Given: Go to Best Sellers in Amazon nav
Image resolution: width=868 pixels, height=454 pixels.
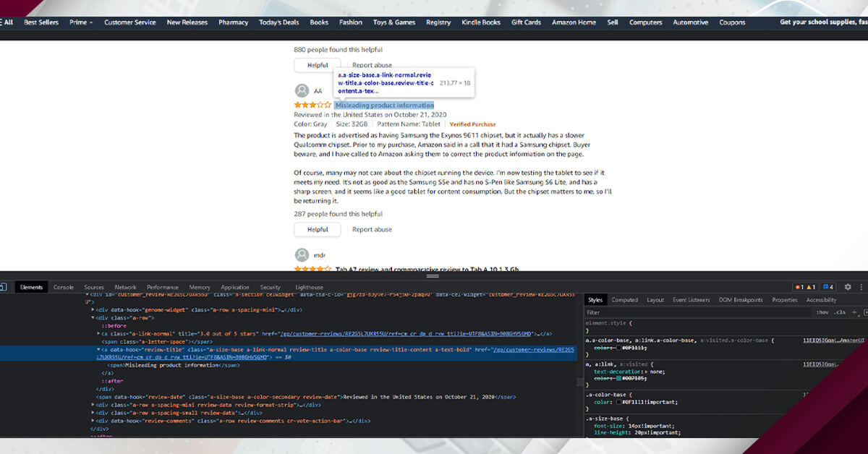Looking at the screenshot, I should coord(41,22).
